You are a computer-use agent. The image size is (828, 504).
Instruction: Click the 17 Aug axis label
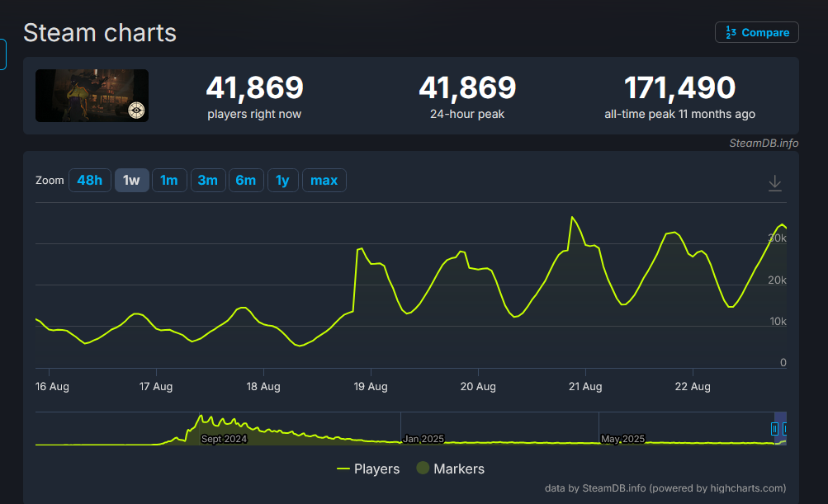156,386
